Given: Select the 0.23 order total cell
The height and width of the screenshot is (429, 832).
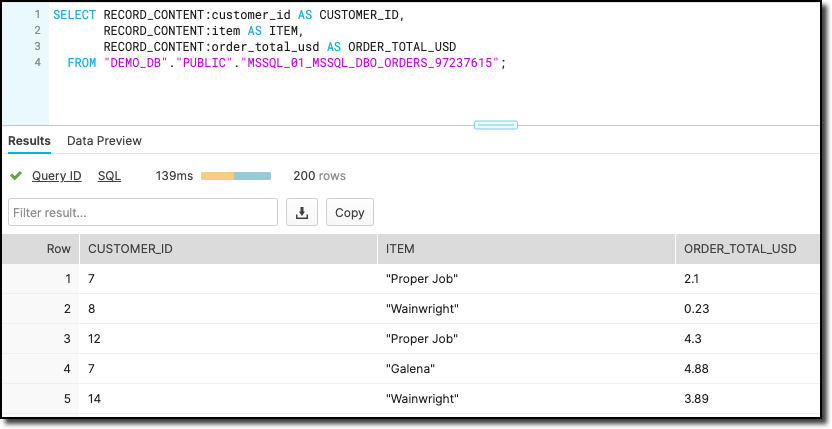Looking at the screenshot, I should coord(697,309).
